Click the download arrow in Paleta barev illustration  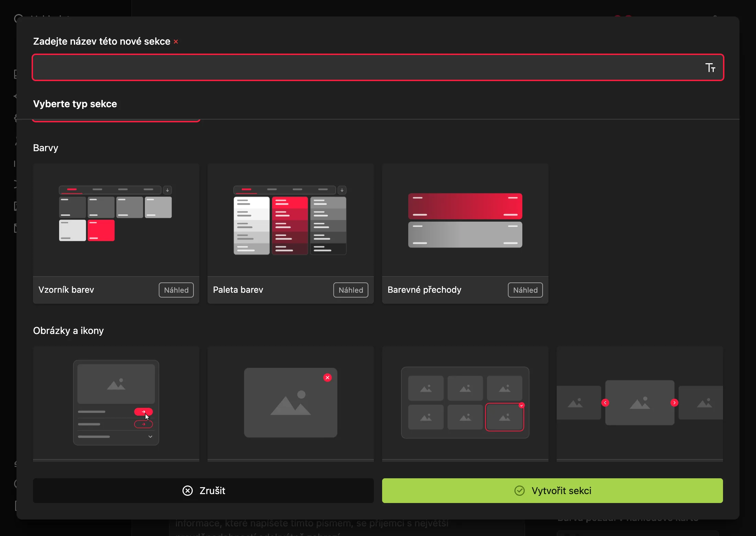tap(342, 190)
